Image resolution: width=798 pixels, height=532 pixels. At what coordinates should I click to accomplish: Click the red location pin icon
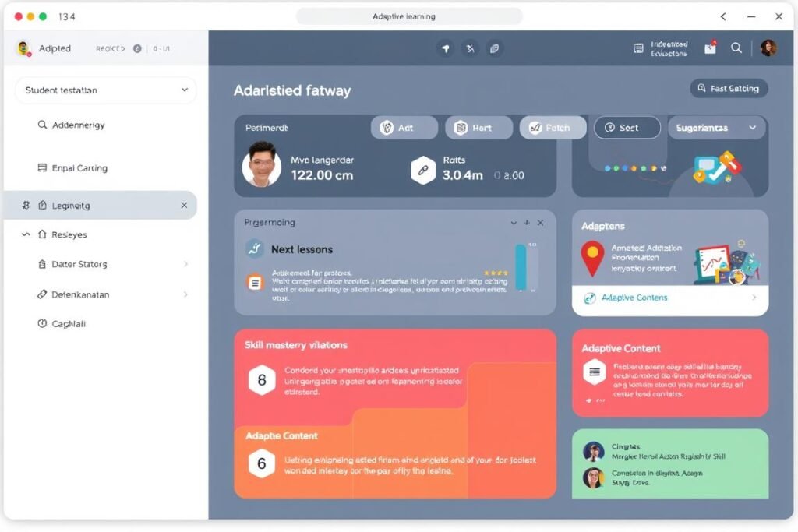pyautogui.click(x=592, y=258)
